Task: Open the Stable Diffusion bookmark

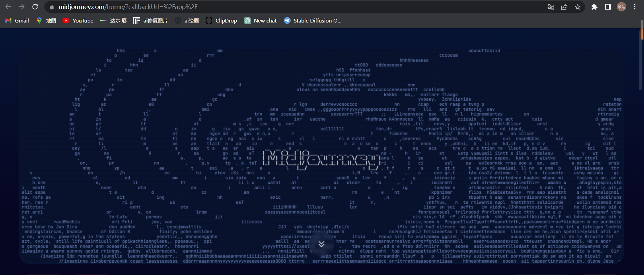Action: 313,20
